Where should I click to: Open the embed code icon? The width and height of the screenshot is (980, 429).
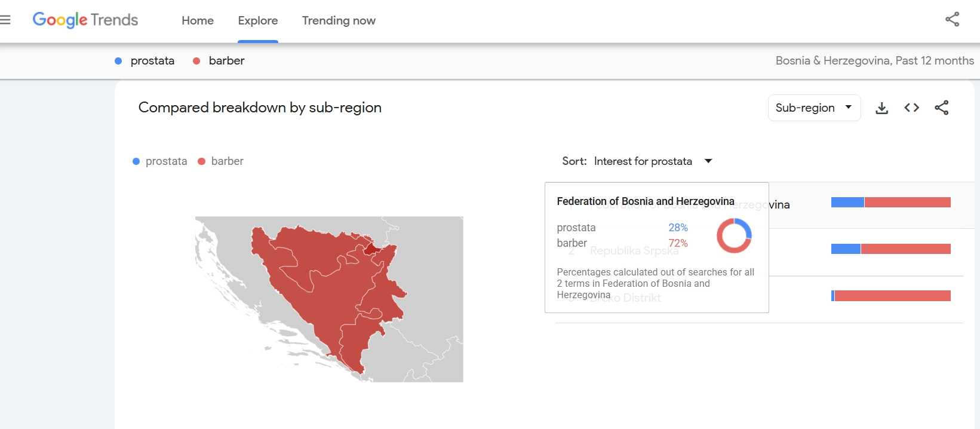click(911, 108)
